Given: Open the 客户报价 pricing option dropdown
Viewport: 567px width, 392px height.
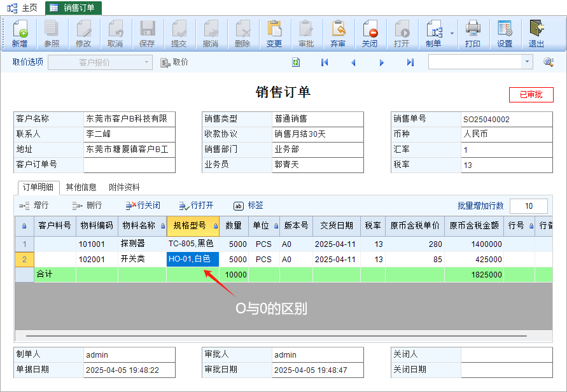Looking at the screenshot, I should pos(147,62).
